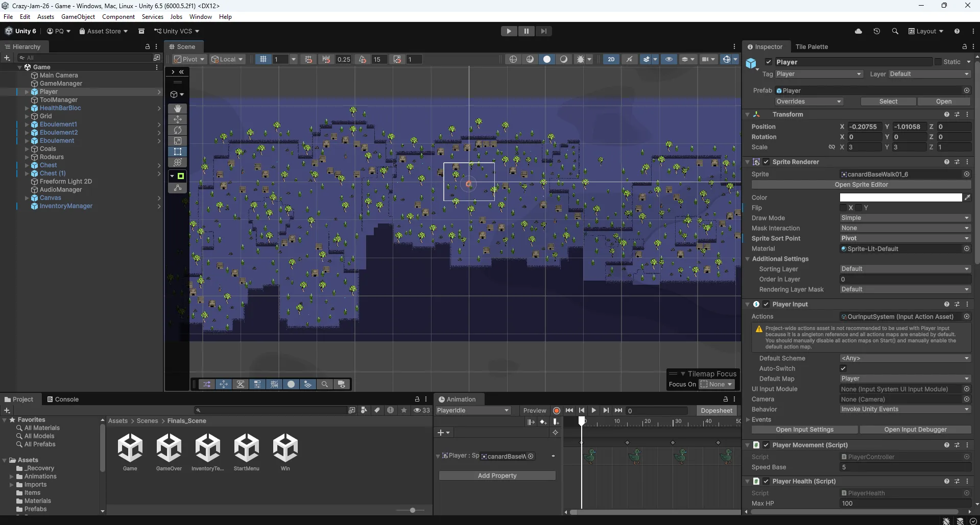Click the Open Sprite Editor button

[x=861, y=185]
